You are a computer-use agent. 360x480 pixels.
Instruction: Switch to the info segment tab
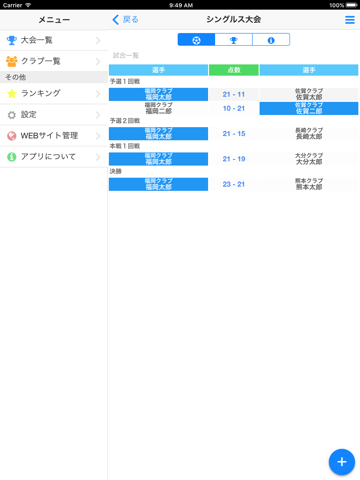(x=271, y=40)
